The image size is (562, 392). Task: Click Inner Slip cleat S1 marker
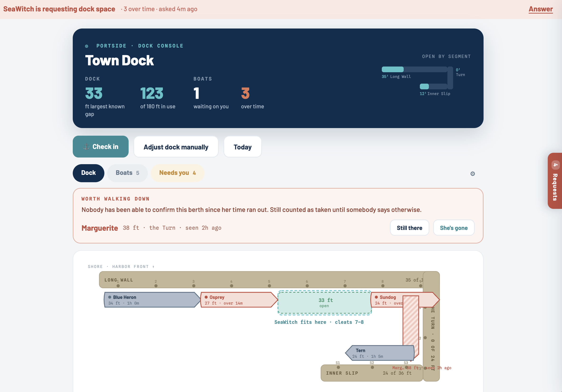click(x=338, y=367)
